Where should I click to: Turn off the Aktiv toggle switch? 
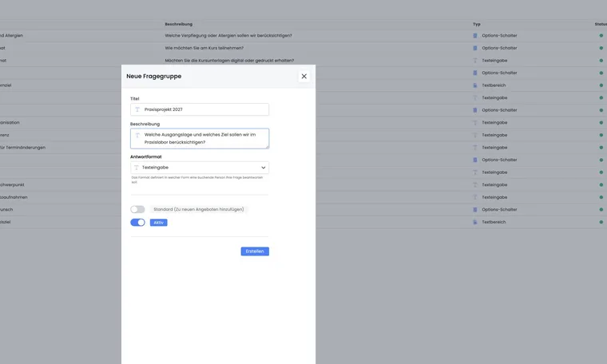pyautogui.click(x=137, y=223)
